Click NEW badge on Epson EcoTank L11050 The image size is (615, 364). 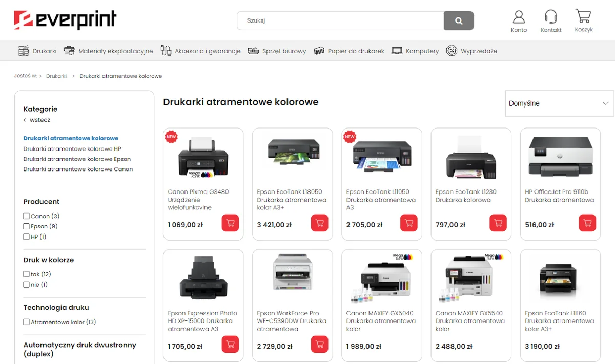pyautogui.click(x=350, y=137)
